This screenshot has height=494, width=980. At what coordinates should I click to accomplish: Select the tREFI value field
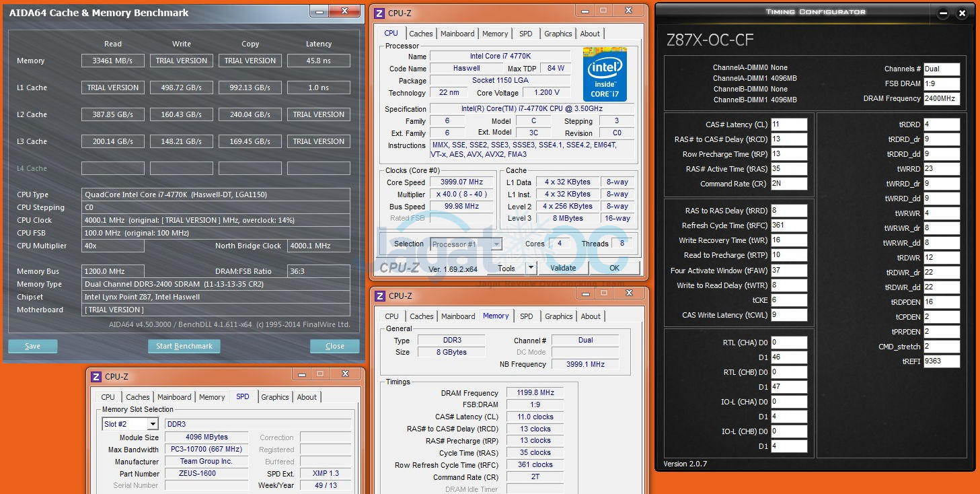(942, 361)
